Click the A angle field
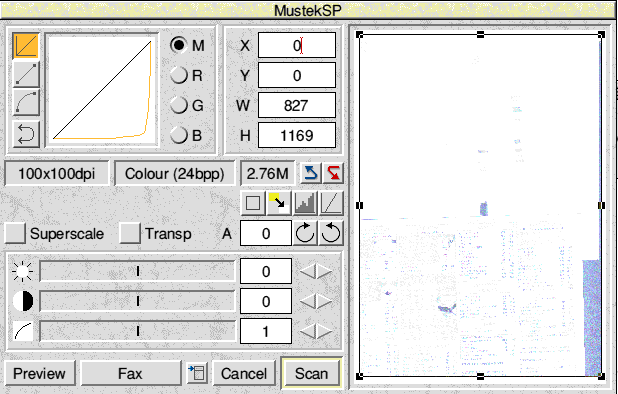Viewport: 618px width, 394px height. pos(266,233)
